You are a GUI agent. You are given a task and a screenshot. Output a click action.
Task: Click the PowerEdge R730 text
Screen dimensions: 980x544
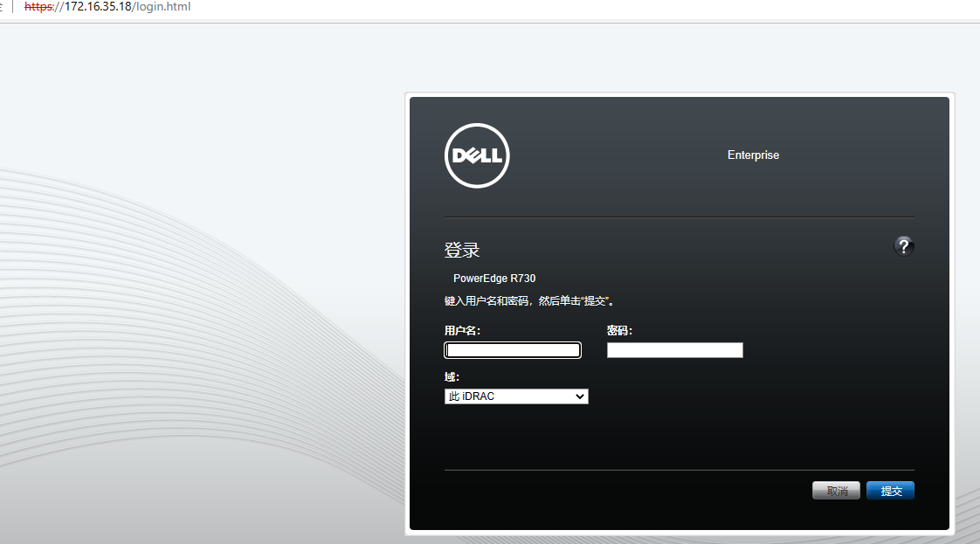tap(494, 279)
